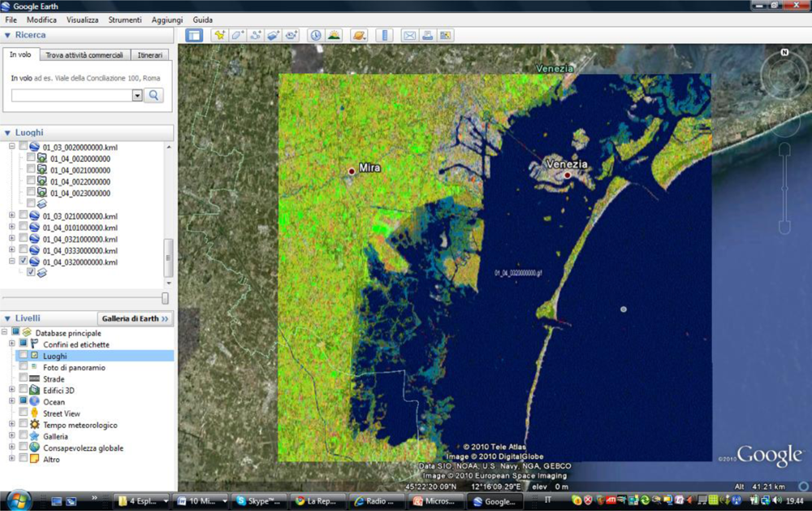Open the Strumenti menu
Screen dimensions: 812x511
[125, 19]
